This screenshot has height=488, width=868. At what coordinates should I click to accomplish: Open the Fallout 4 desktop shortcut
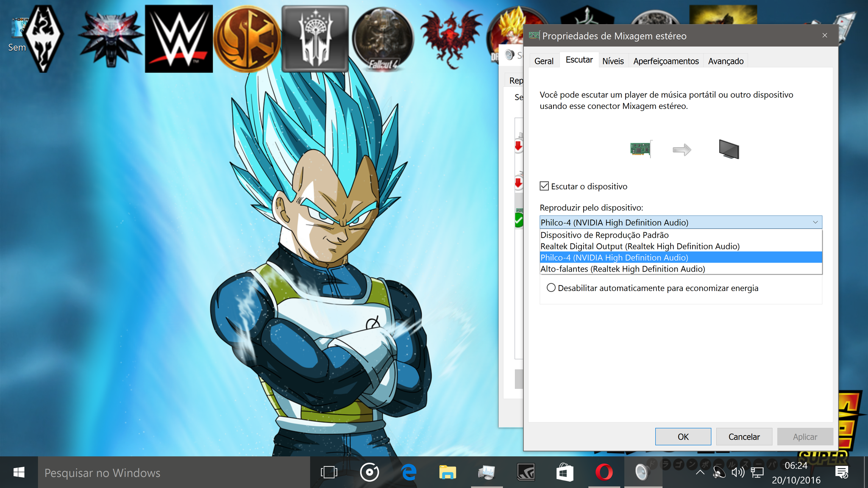click(x=383, y=39)
